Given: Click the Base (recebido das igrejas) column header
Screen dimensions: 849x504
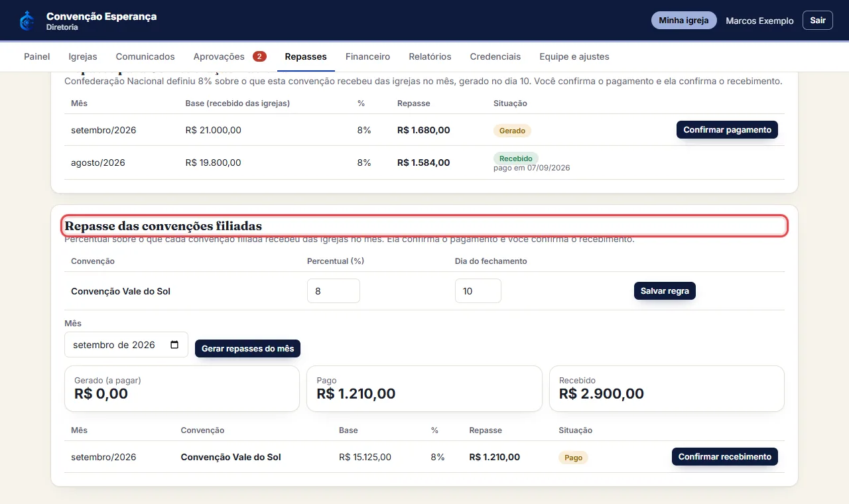Looking at the screenshot, I should coord(237,103).
